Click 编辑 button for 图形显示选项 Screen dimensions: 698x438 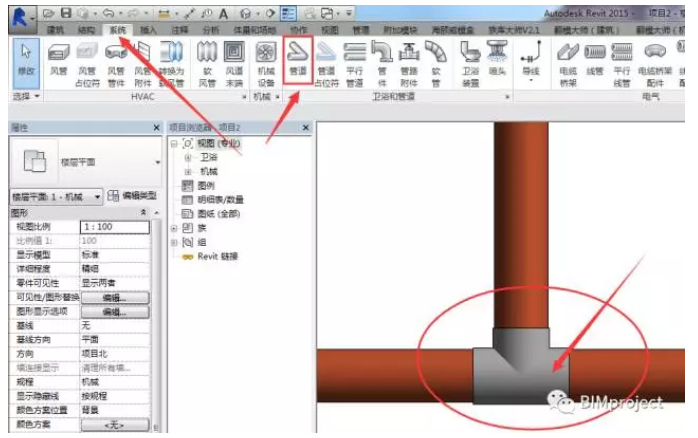pos(115,312)
